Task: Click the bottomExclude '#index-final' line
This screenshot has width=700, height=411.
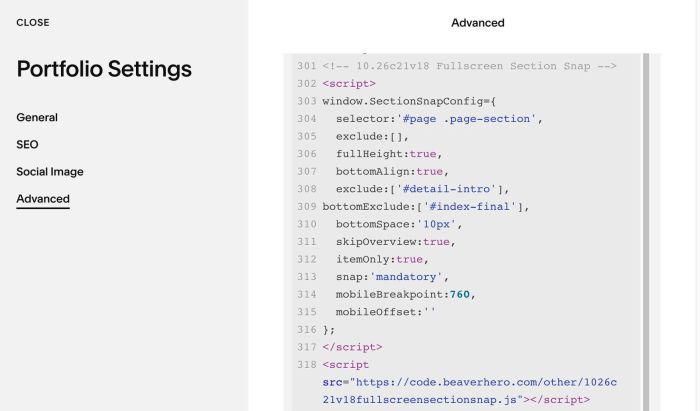Action: pos(425,207)
